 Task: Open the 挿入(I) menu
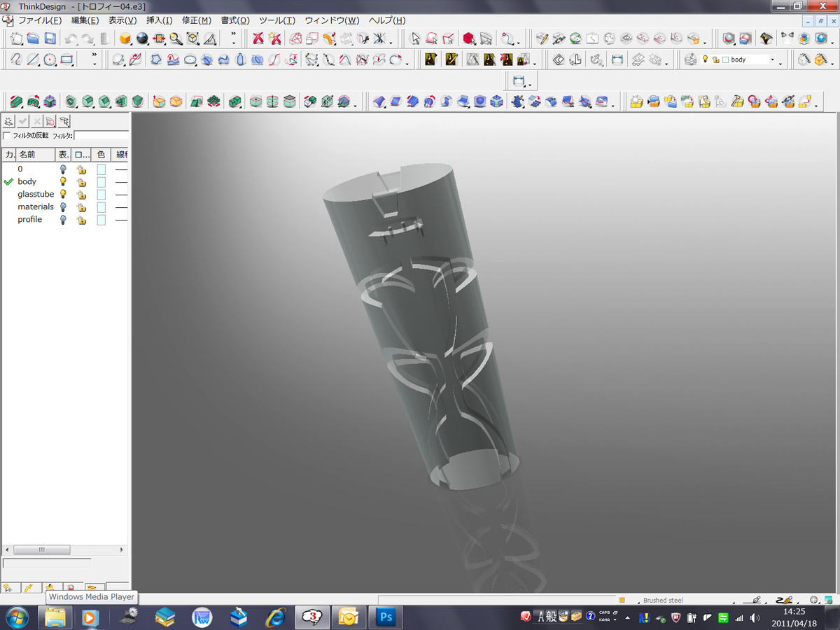click(x=159, y=20)
